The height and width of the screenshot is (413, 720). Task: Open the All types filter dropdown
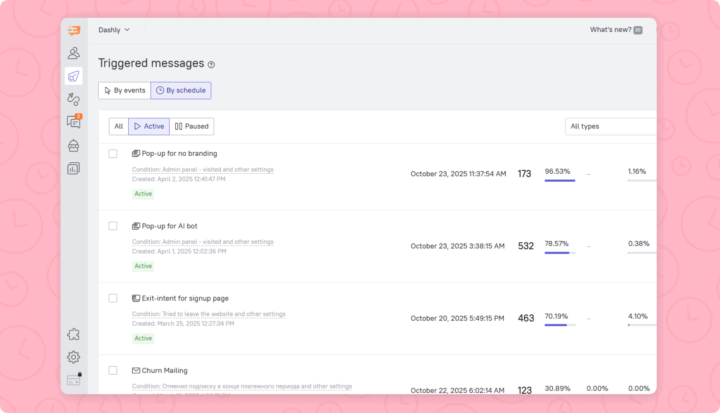click(610, 126)
